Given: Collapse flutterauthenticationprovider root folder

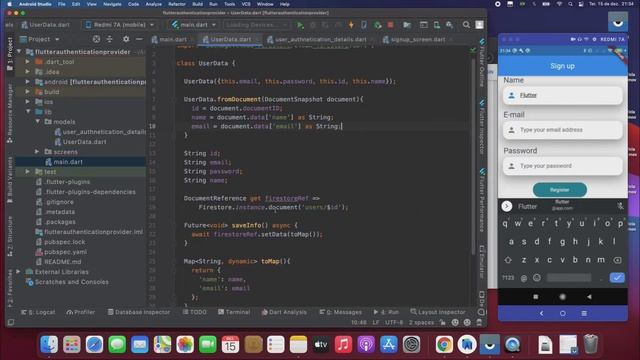Looking at the screenshot, I should pyautogui.click(x=19, y=52).
